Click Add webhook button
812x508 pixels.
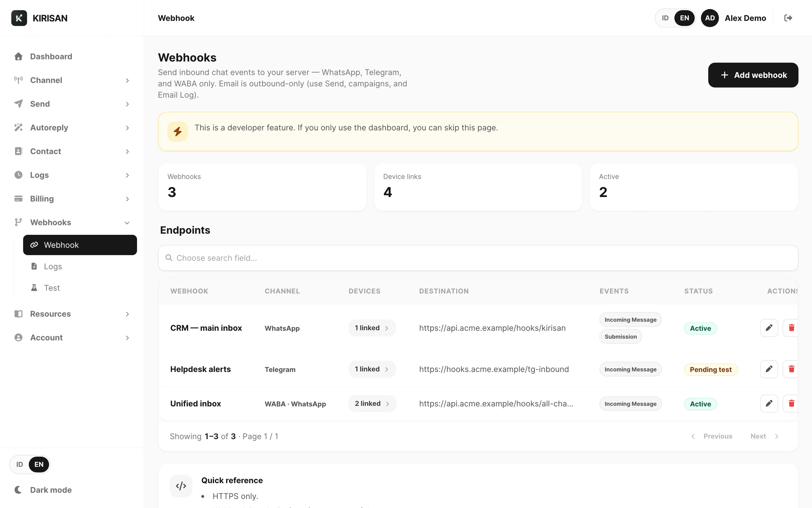click(x=753, y=75)
